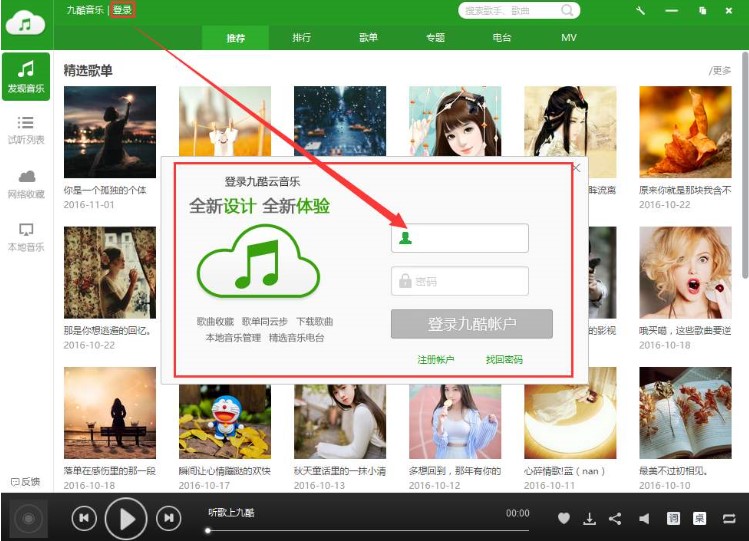Favorite the song with heart icon
The image size is (749, 541).
coord(564,518)
